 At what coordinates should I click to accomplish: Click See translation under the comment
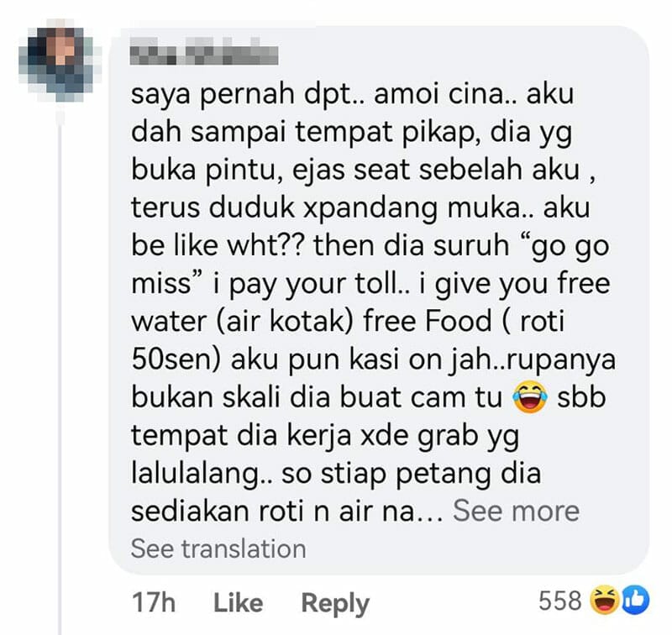[x=218, y=548]
